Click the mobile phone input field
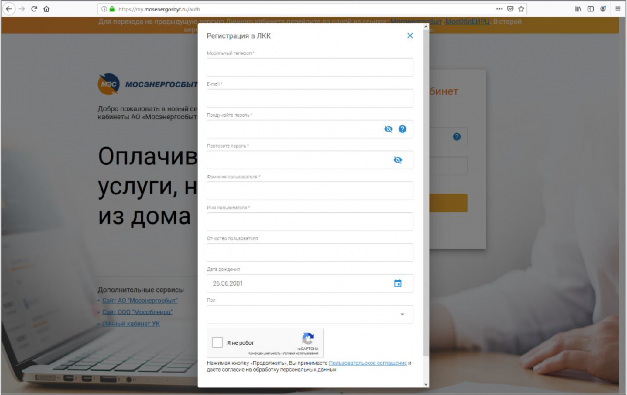Screen dimensions: 627x395 pyautogui.click(x=310, y=67)
